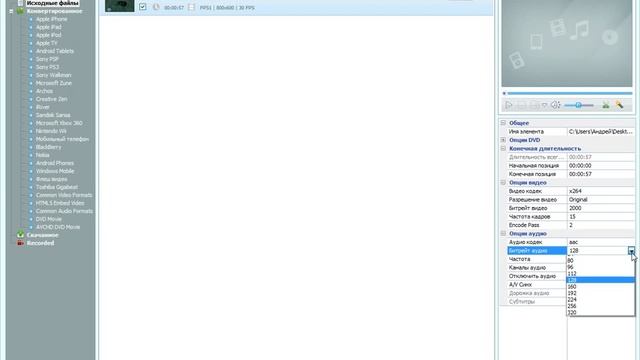
Task: Edit the Начальная позиция value 00:00:00
Action: (x=601, y=166)
